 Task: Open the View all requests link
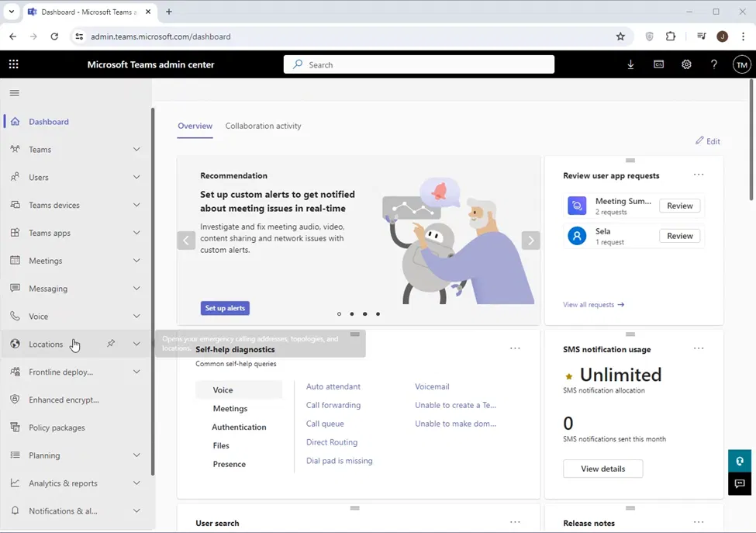click(x=593, y=305)
